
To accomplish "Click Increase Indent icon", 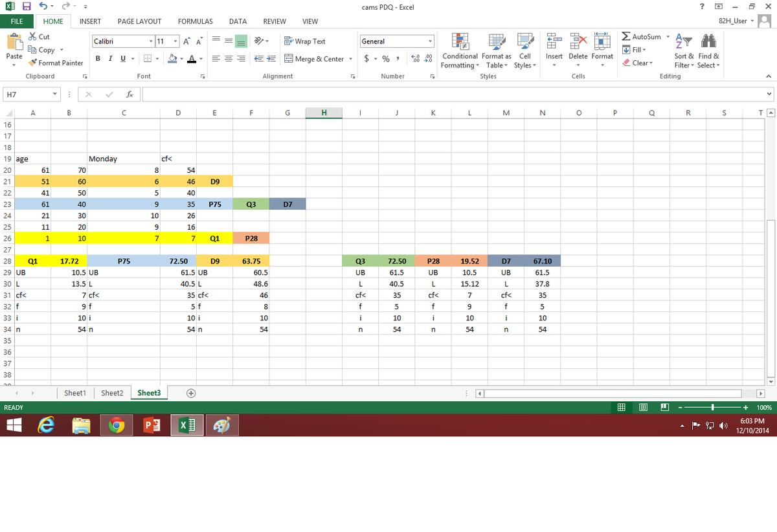I will tap(272, 59).
